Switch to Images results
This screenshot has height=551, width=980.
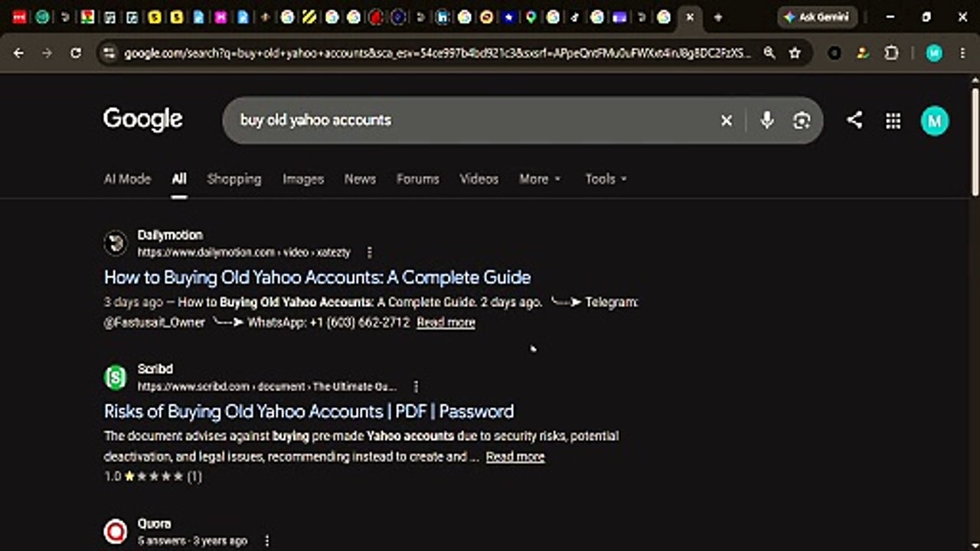pos(303,179)
